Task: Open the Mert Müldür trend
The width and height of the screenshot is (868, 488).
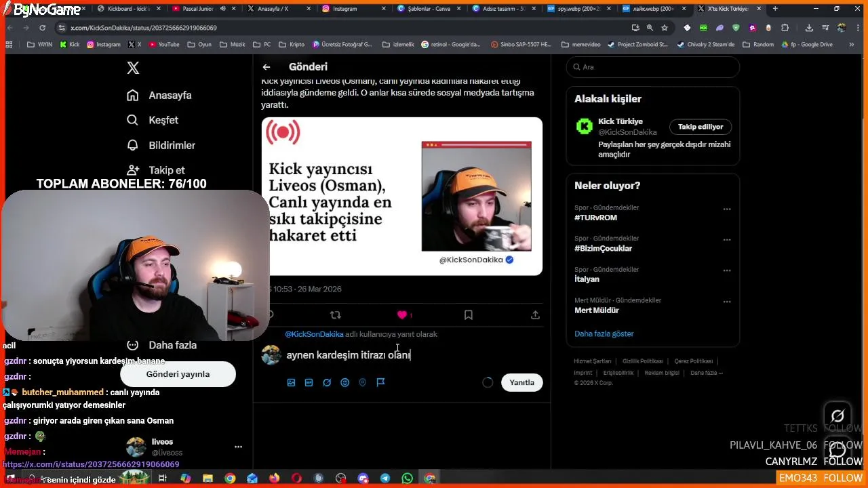Action: 597,310
